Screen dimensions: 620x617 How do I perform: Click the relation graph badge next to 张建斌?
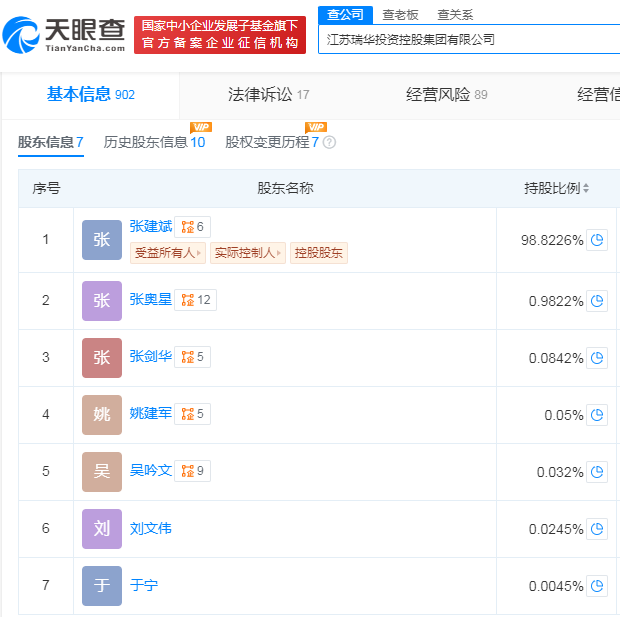click(193, 227)
